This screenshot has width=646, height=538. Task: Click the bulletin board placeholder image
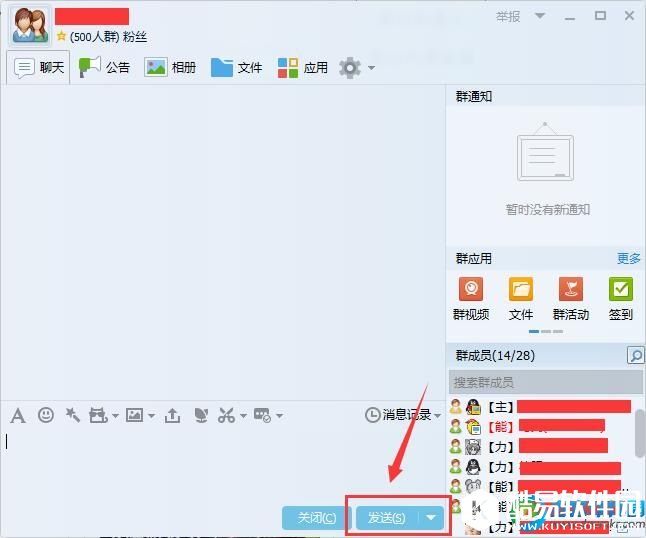(x=545, y=152)
